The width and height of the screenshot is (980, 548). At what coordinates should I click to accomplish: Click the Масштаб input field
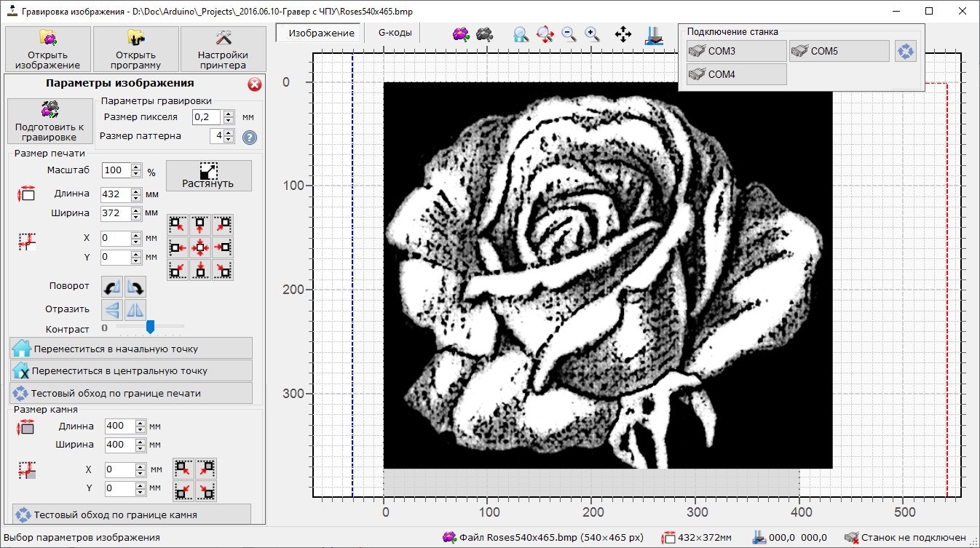[116, 170]
